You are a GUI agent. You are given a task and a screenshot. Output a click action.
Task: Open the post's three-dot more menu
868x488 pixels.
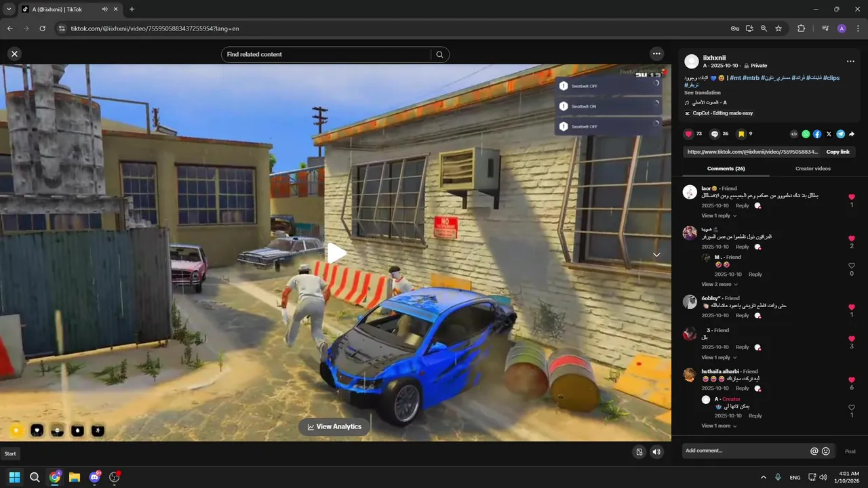[850, 61]
